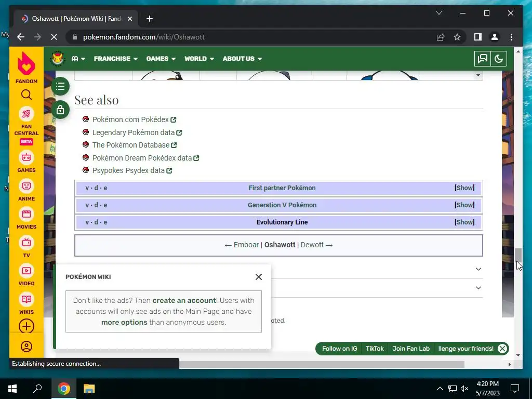Click the sidebar search magnifier icon
This screenshot has height=399, width=532.
[x=26, y=95]
